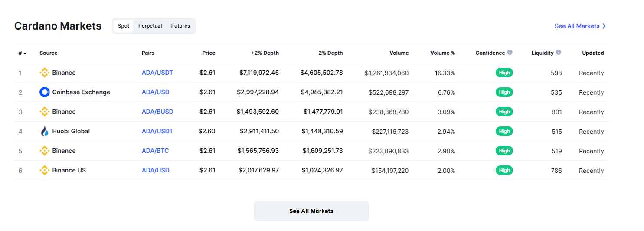Sort markets by Volume column header
This screenshot has width=644, height=231.
[399, 53]
